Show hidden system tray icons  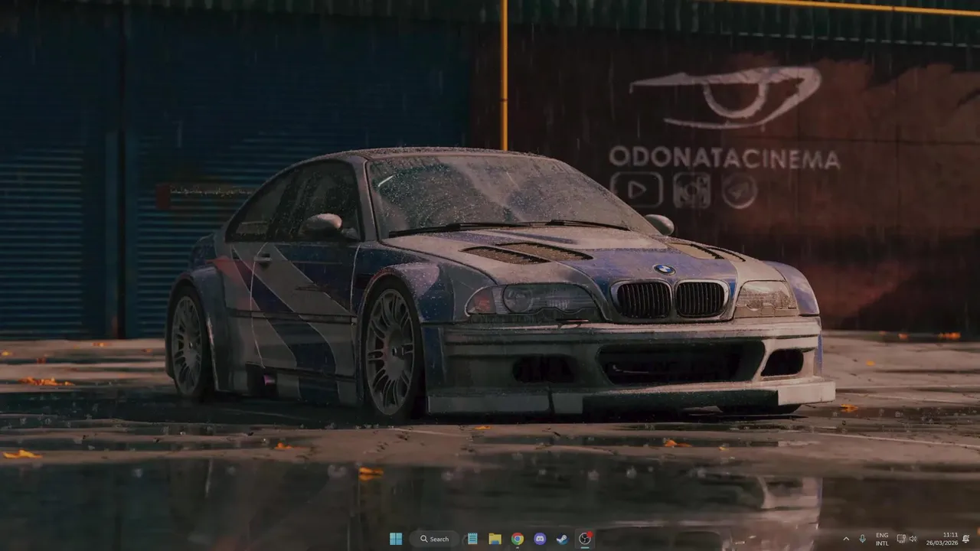pos(846,539)
